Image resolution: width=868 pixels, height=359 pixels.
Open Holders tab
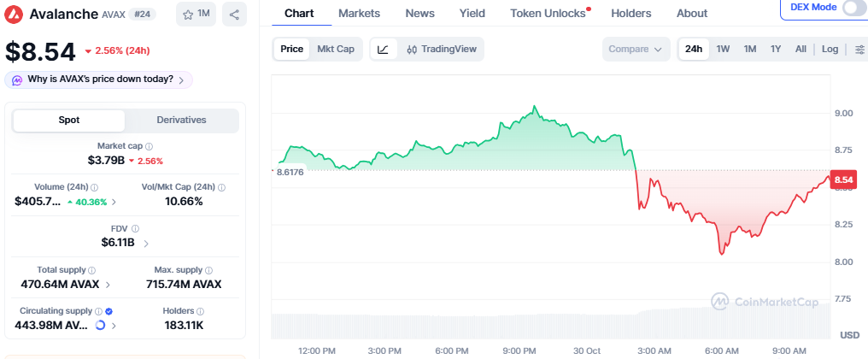(631, 14)
